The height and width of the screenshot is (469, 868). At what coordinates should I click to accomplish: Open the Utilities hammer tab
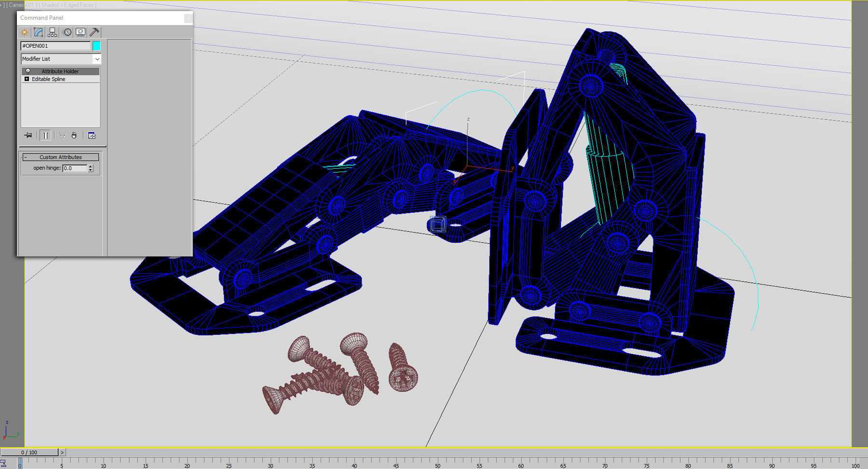(95, 32)
